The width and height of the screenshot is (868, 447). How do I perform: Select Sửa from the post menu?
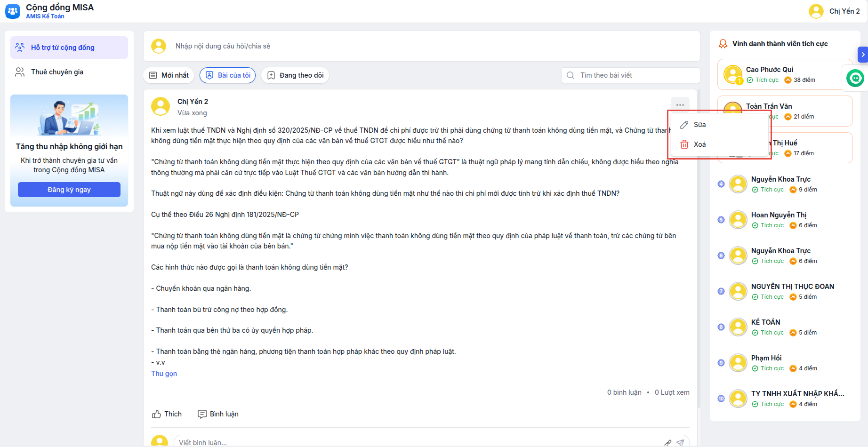point(699,125)
